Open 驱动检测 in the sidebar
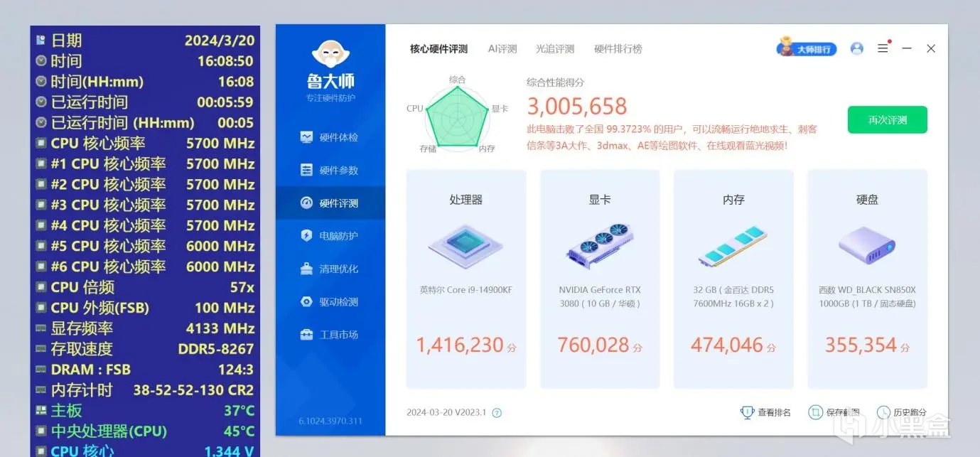The image size is (980, 457). [330, 301]
